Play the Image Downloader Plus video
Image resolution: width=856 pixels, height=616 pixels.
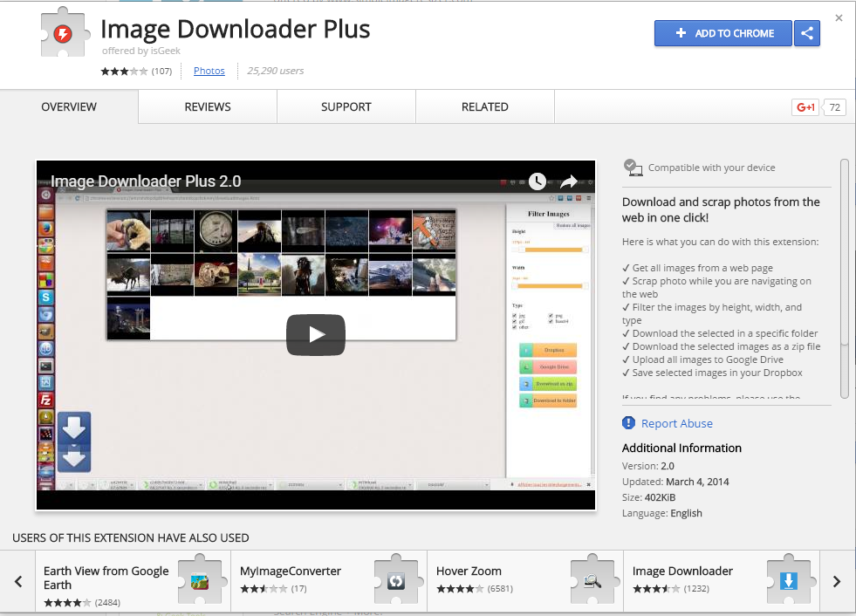pos(316,335)
